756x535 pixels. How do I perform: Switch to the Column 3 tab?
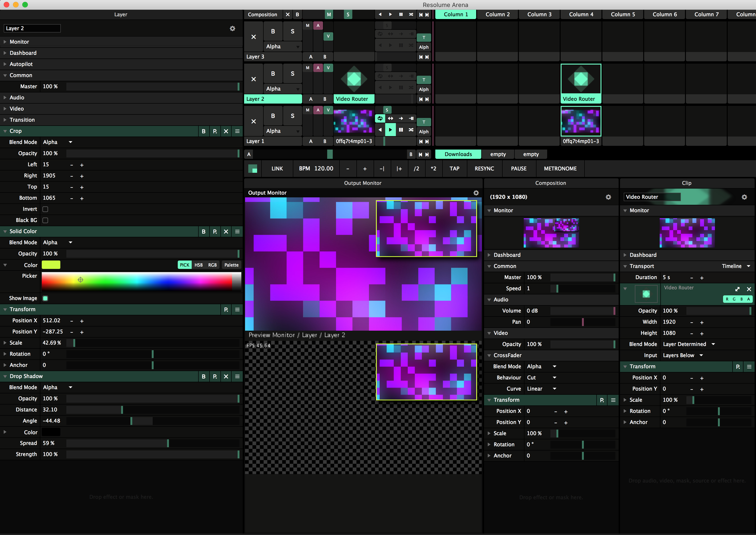539,14
